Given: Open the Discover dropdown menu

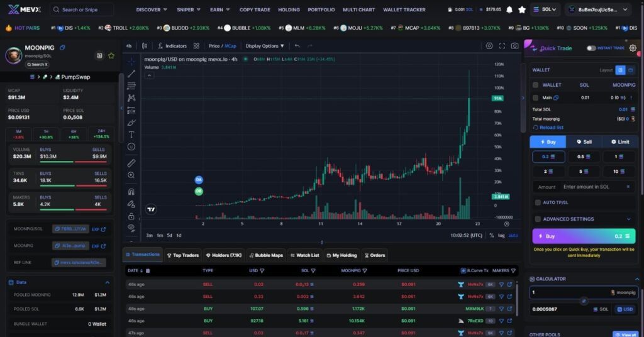Looking at the screenshot, I should point(152,9).
